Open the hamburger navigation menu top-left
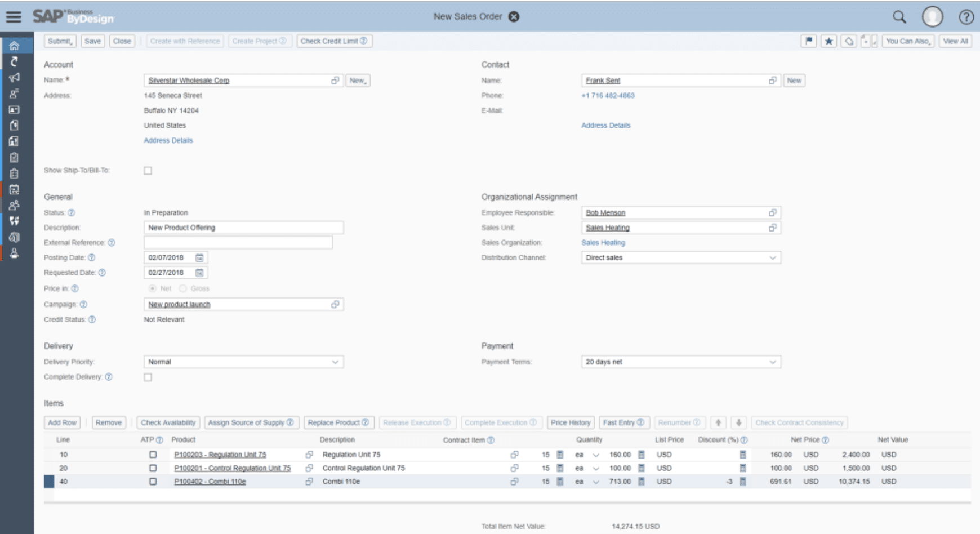The width and height of the screenshot is (980, 534). coord(14,16)
